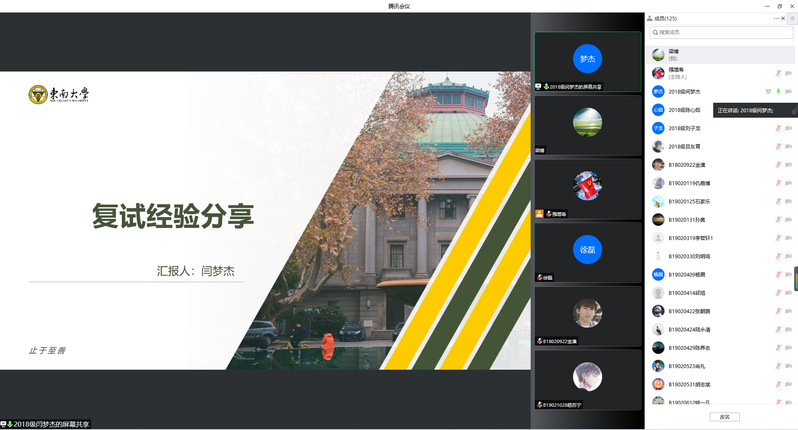Toggle microphone for member B19020131
The image size is (798, 430).
(x=777, y=219)
